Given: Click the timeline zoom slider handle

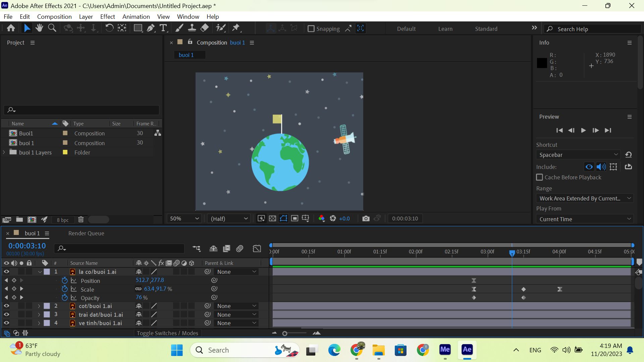Looking at the screenshot, I should [285, 334].
